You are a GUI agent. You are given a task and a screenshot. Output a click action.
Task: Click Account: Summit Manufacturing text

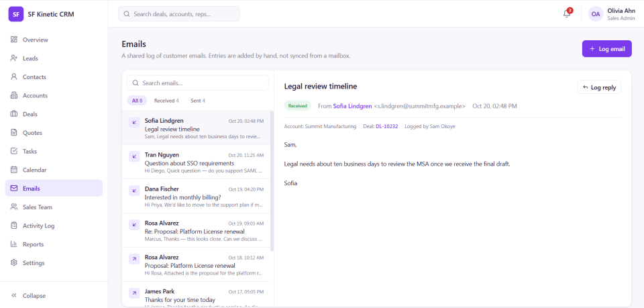(x=321, y=126)
